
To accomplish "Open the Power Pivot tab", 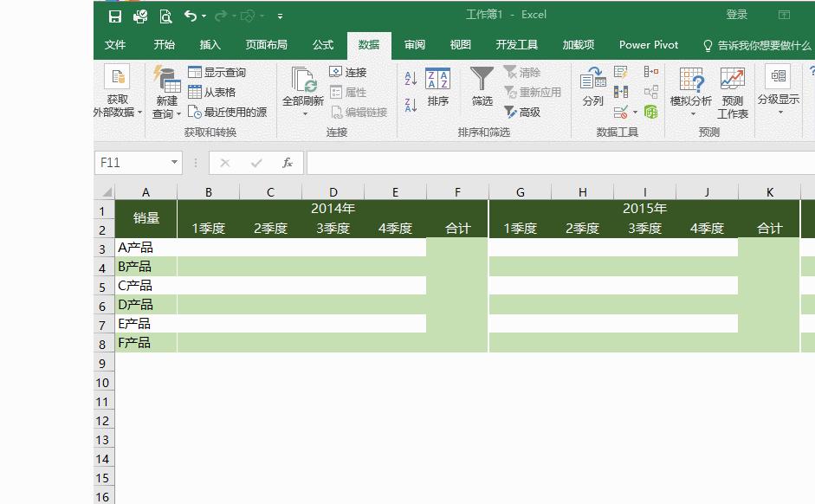I will pyautogui.click(x=648, y=44).
